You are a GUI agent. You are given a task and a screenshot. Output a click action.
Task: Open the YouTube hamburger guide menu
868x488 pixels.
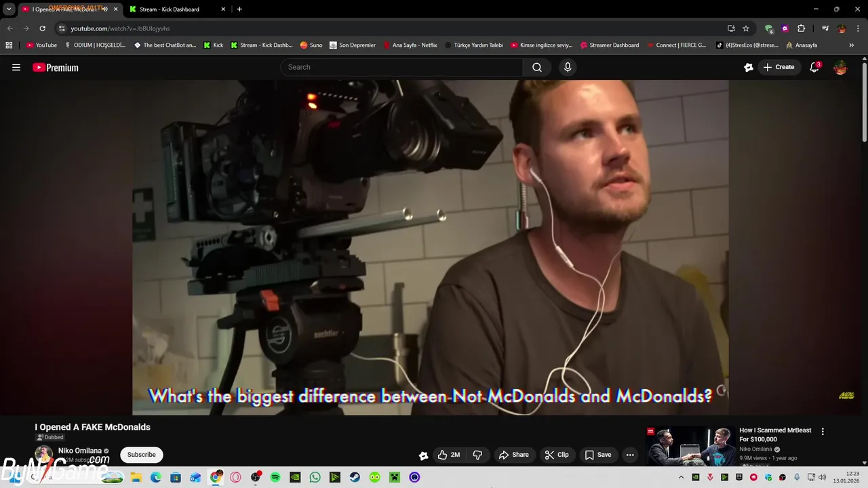16,67
